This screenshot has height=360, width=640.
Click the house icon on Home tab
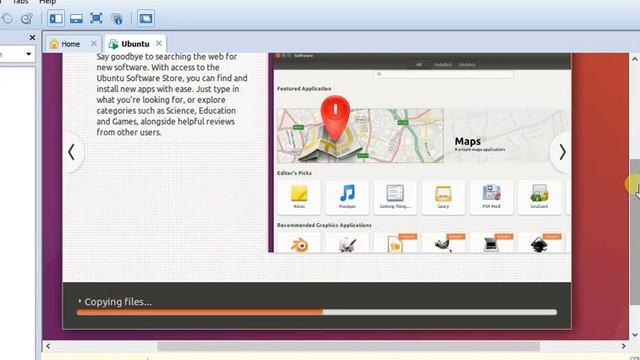[54, 44]
